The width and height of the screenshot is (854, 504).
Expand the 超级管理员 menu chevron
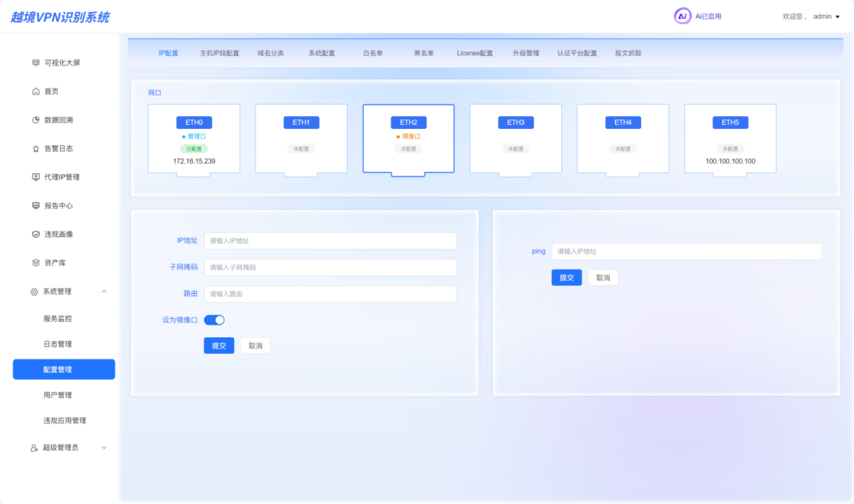(104, 448)
